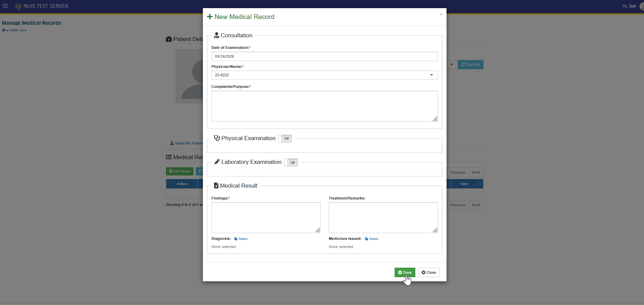Click the bottom Previous pagination button

(458, 205)
